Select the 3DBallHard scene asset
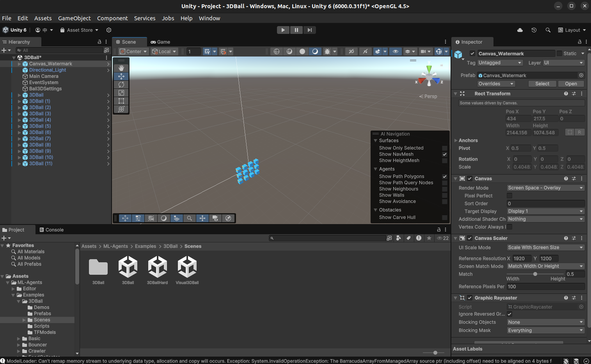The width and height of the screenshot is (591, 364). click(x=157, y=270)
